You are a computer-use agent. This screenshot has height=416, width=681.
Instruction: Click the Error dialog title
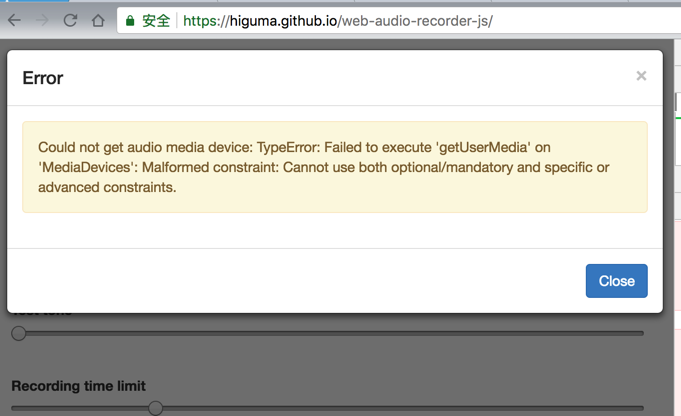coord(43,78)
